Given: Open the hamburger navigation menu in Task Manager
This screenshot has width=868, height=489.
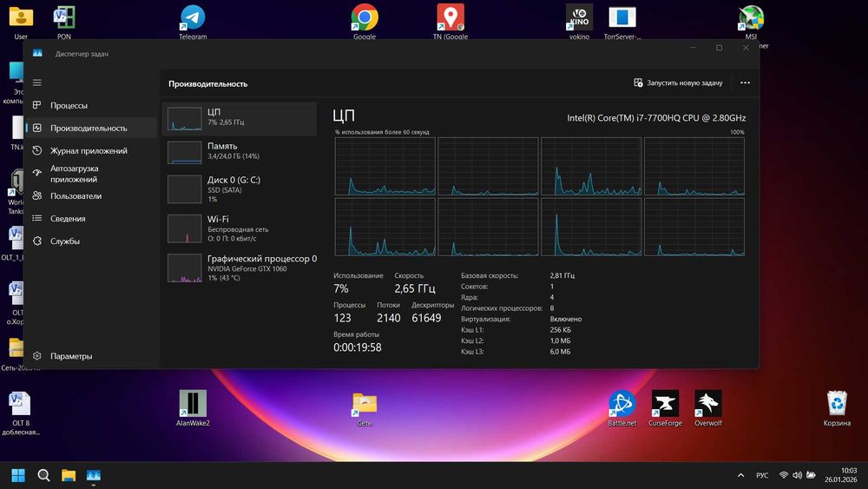Looking at the screenshot, I should (x=37, y=83).
